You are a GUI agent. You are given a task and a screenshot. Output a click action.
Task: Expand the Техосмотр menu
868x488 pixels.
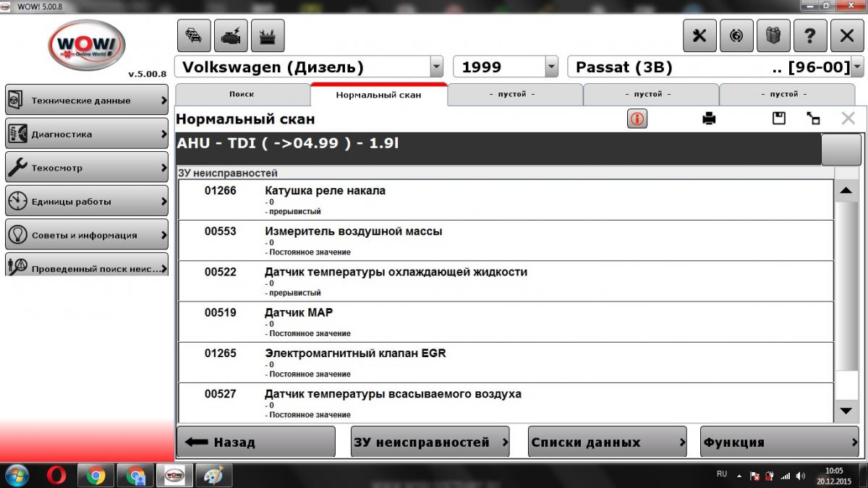tap(87, 167)
